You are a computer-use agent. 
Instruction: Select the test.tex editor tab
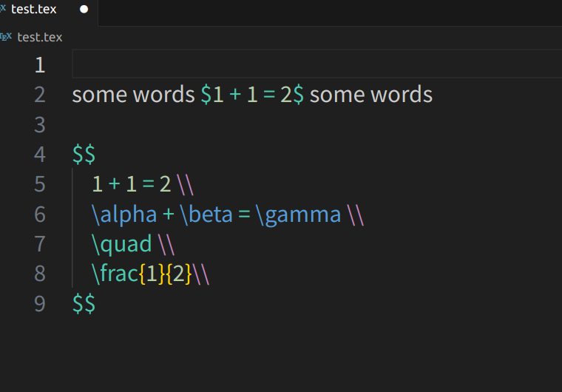tap(48, 13)
